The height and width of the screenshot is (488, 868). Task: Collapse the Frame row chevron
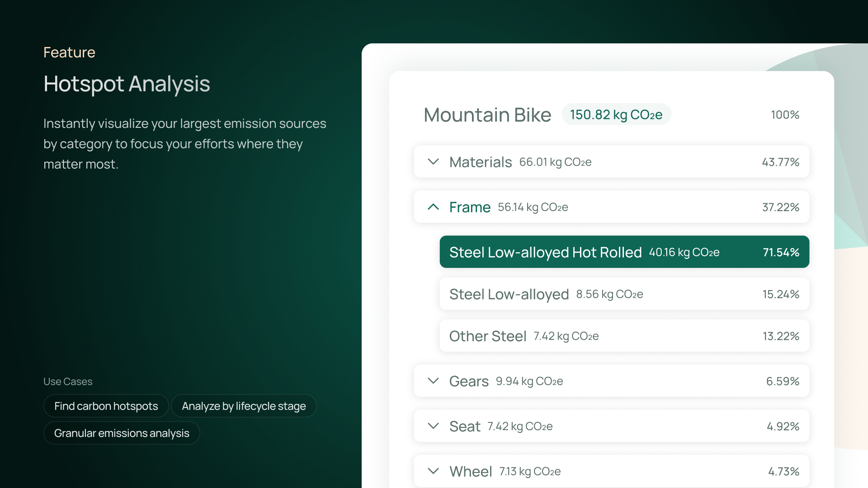click(x=433, y=207)
